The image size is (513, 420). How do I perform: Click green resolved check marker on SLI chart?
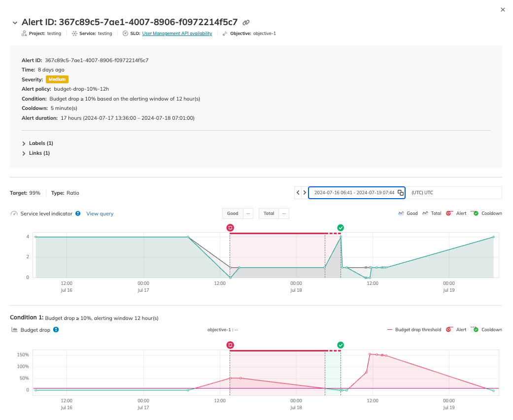click(x=341, y=228)
